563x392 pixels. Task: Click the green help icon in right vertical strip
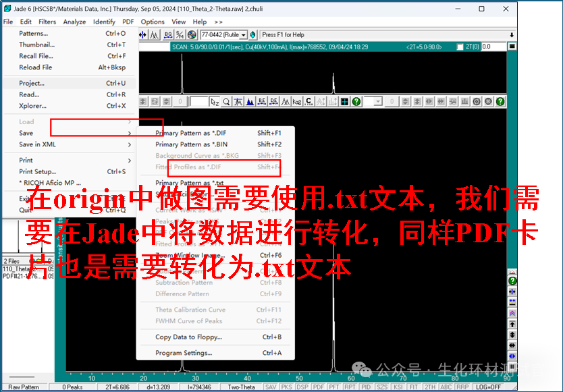pos(512,281)
